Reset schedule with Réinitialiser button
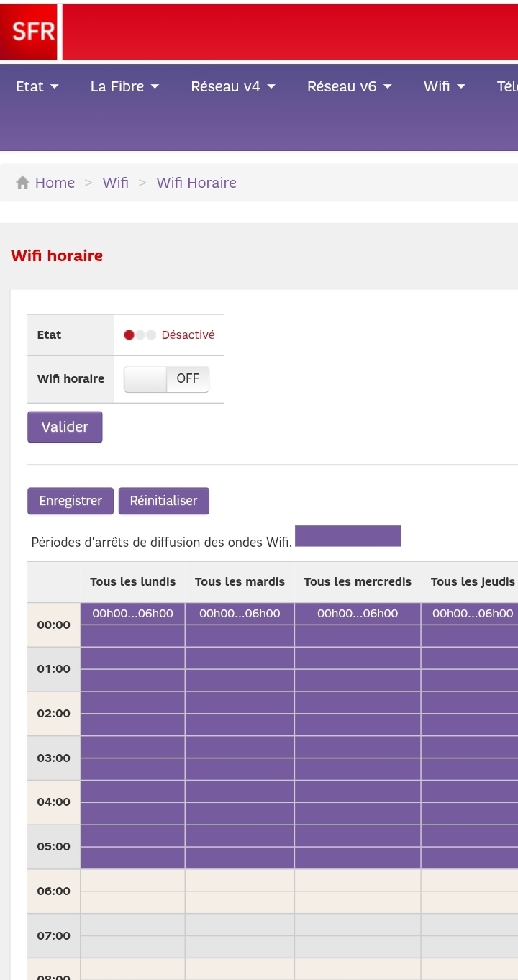518x980 pixels. [163, 501]
